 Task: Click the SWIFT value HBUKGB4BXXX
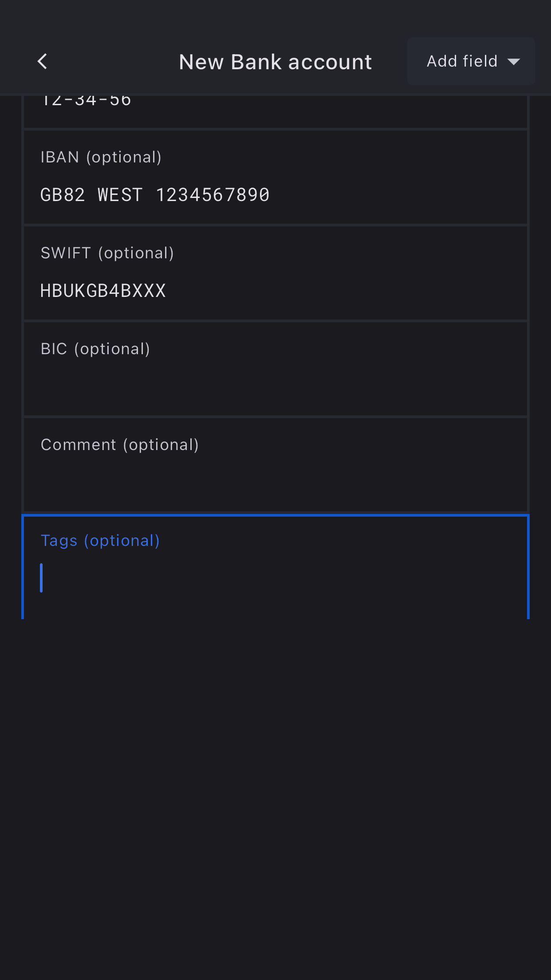click(x=103, y=291)
